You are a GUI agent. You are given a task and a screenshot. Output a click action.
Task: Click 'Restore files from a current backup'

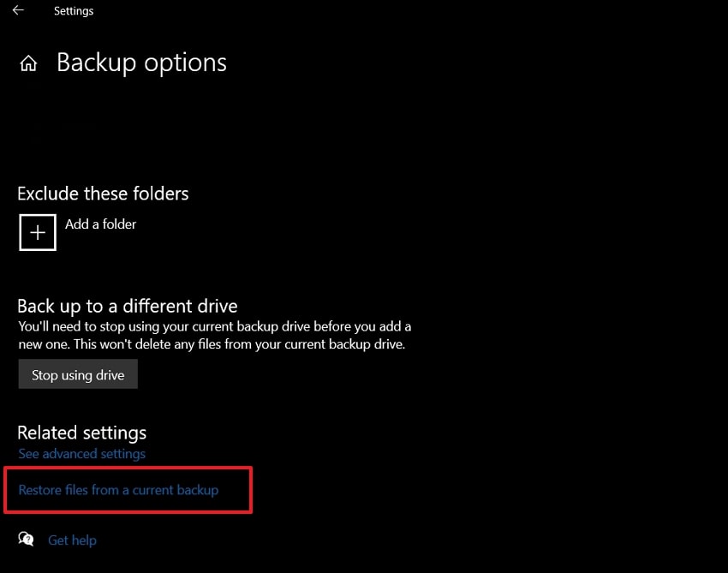(x=118, y=490)
